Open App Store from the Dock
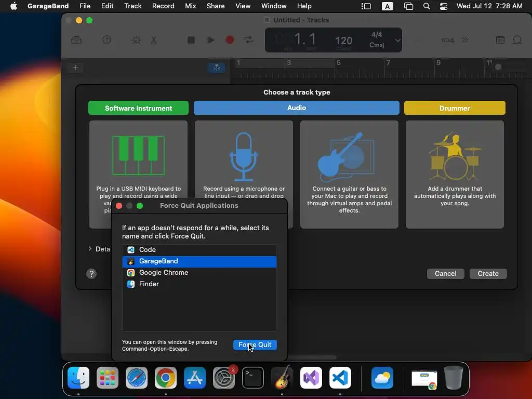 pyautogui.click(x=195, y=378)
